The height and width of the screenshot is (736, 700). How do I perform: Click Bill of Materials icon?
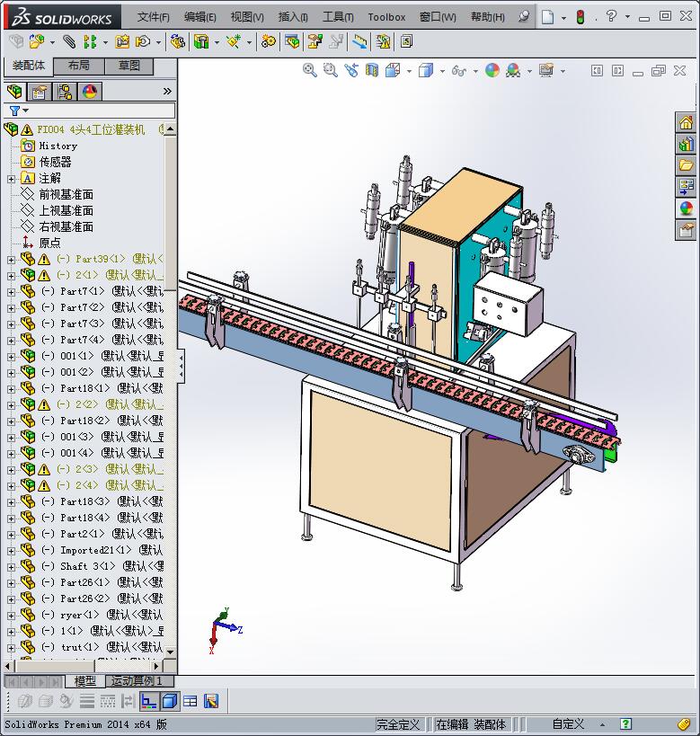291,41
